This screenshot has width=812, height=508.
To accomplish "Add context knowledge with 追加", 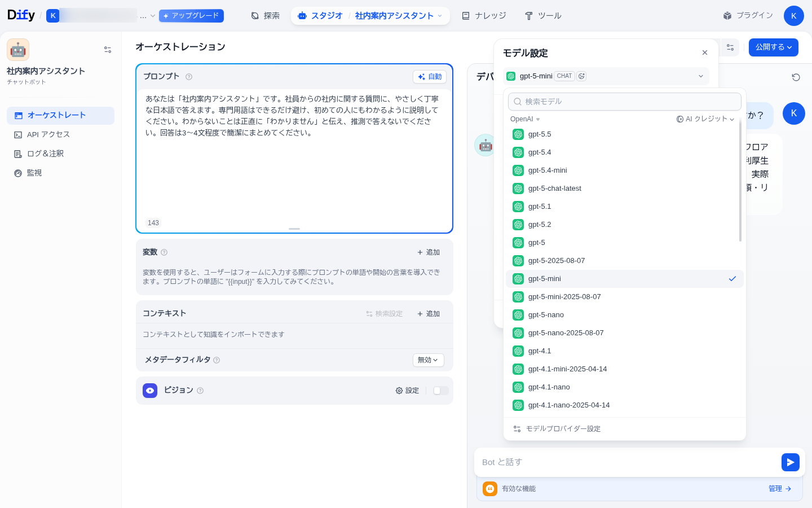I will tap(429, 314).
